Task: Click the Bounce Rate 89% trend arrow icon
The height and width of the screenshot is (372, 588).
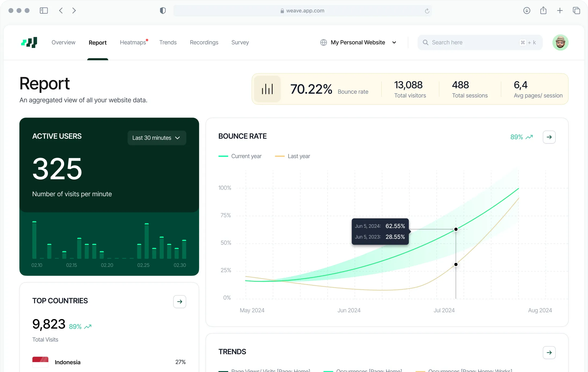Action: point(529,137)
